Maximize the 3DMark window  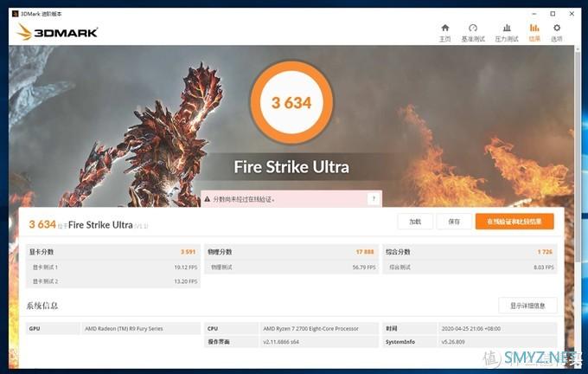tap(553, 14)
